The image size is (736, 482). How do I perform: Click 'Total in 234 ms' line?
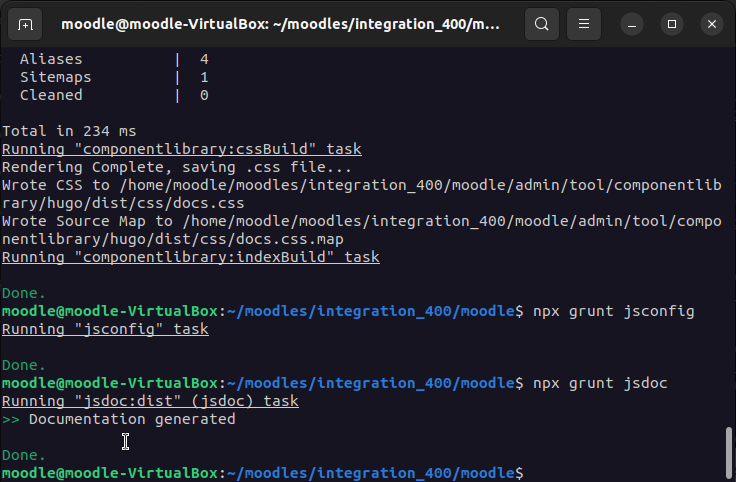coord(69,131)
